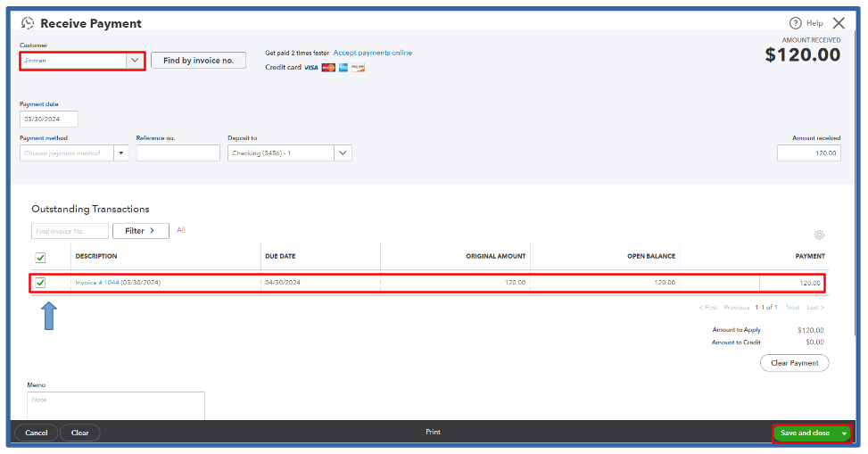
Task: Uncheck the Invoice #1044 row checkbox
Action: (40, 283)
